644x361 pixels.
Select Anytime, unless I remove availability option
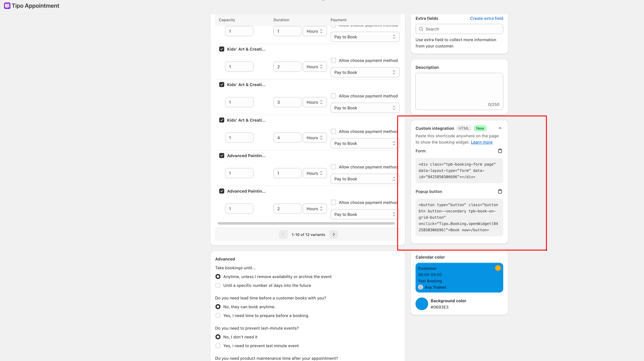218,277
